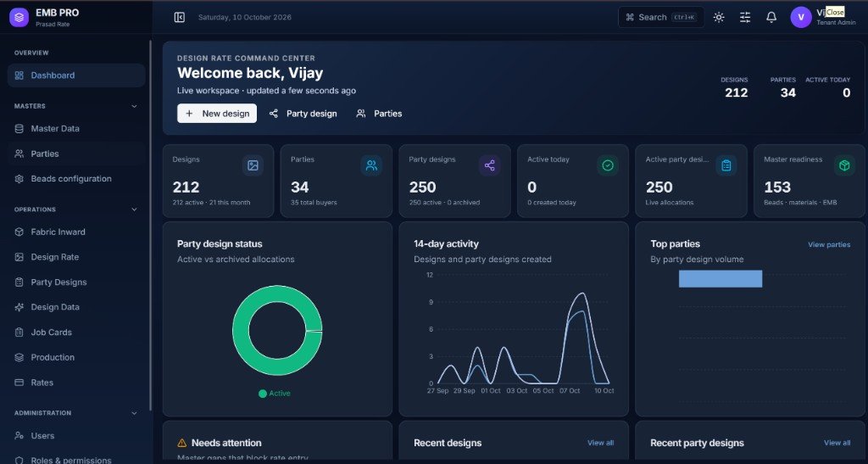The width and height of the screenshot is (868, 464).
Task: Open Beads configuration page
Action: 76,179
